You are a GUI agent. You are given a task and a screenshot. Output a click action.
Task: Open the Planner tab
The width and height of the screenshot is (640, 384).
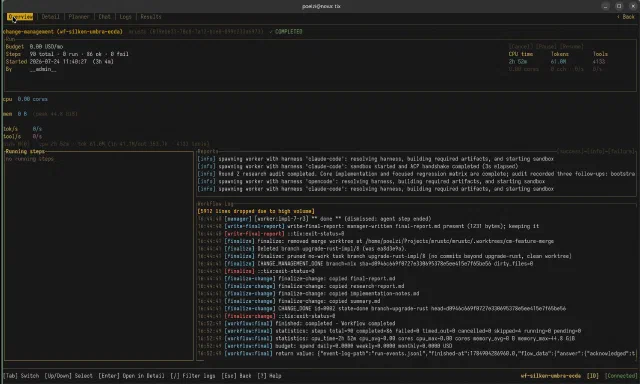pos(79,17)
